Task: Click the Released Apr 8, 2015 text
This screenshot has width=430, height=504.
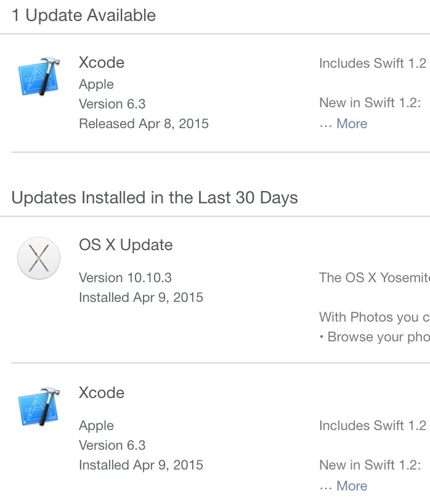Action: pyautogui.click(x=144, y=124)
